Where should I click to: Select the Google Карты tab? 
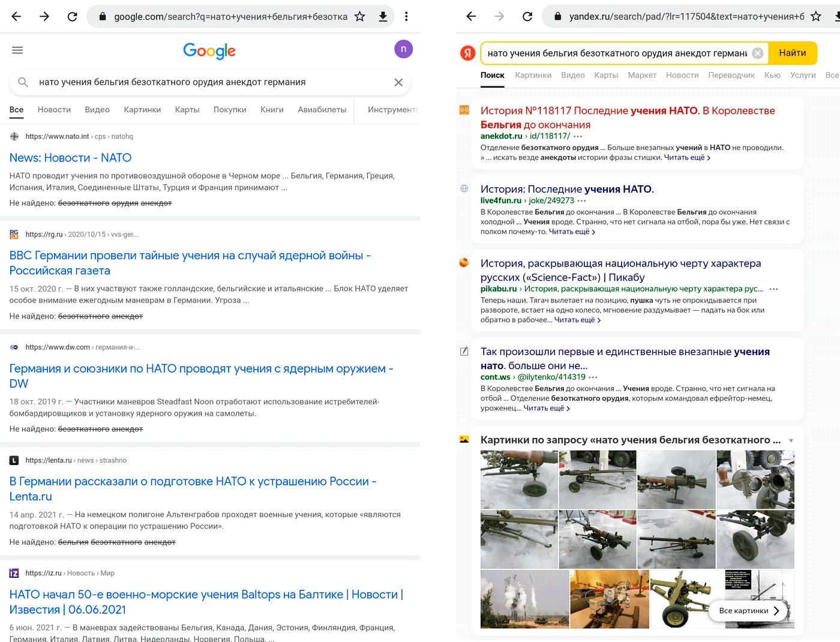pyautogui.click(x=187, y=110)
